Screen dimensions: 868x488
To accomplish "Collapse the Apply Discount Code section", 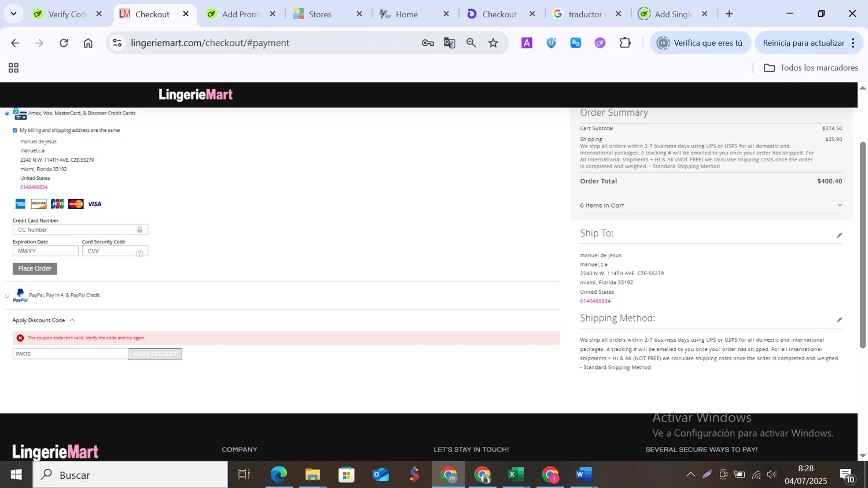I will coord(44,320).
